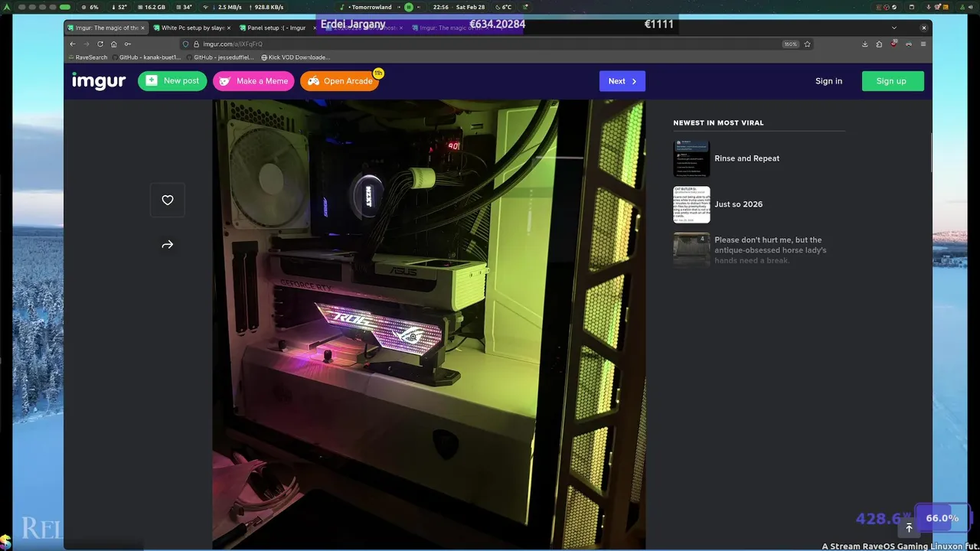
Task: Click the 66.0% overlay widget
Action: pyautogui.click(x=942, y=518)
